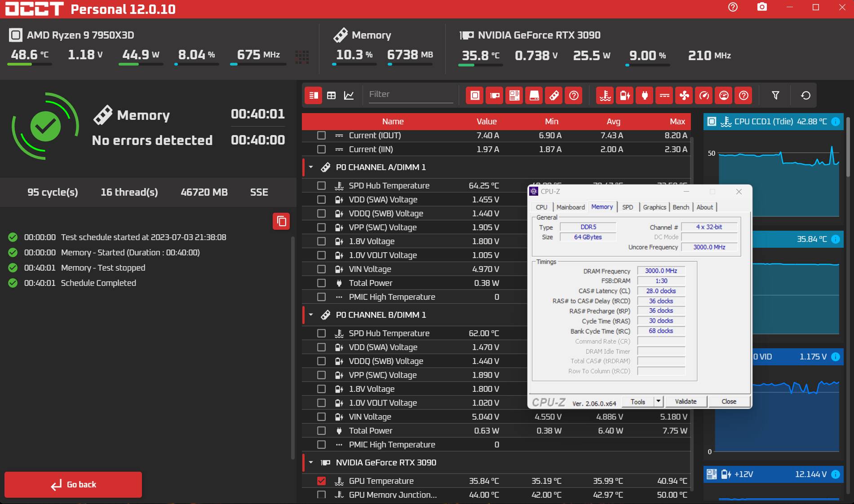
Task: Toggle the motherboard sensor filter icon
Action: [x=514, y=95]
